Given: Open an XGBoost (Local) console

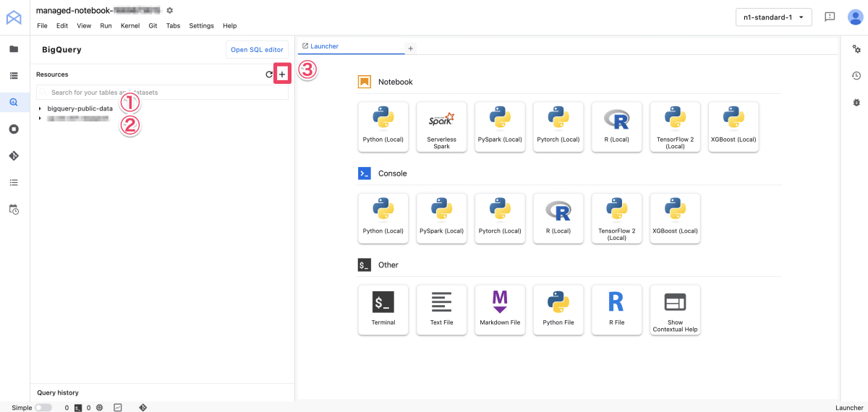Looking at the screenshot, I should pos(675,218).
